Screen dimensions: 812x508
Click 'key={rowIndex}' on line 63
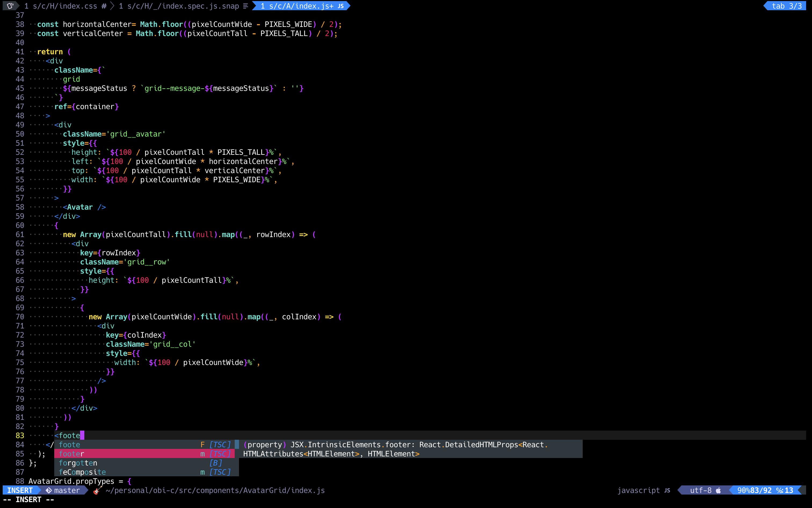point(110,253)
